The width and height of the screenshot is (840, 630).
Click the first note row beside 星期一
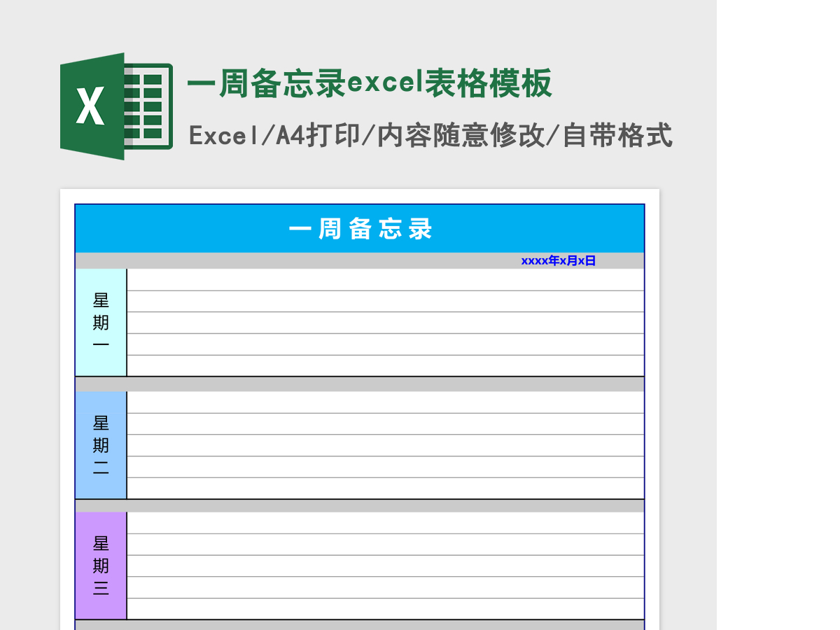(386, 280)
